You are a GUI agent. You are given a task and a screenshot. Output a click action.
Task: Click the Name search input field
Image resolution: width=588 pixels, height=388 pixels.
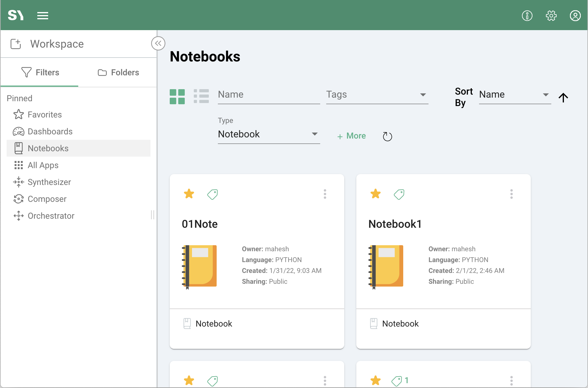tap(268, 95)
